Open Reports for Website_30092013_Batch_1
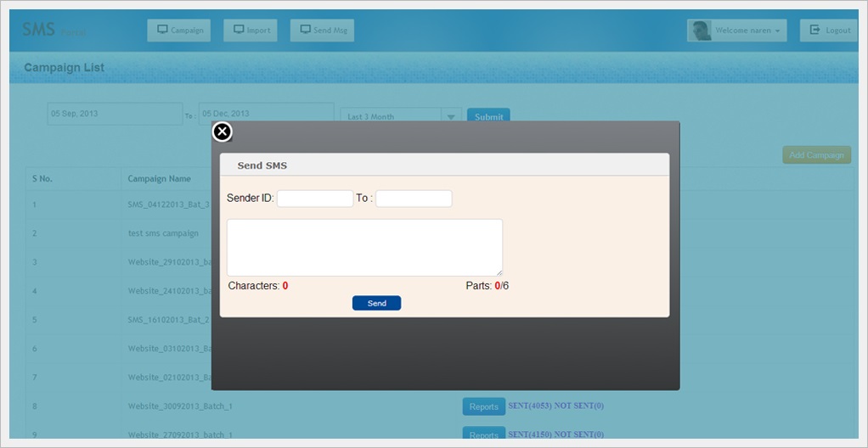 (x=483, y=406)
